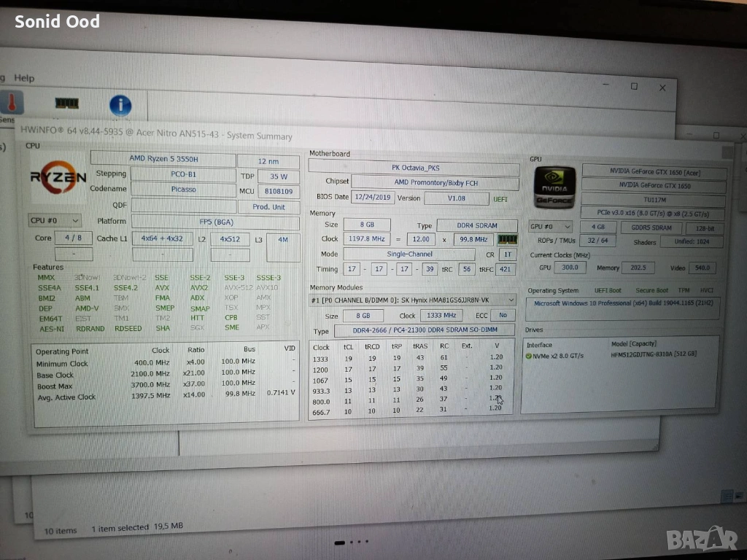Image resolution: width=747 pixels, height=560 pixels.
Task: Close the background HWiNFO main window
Action: click(662, 87)
